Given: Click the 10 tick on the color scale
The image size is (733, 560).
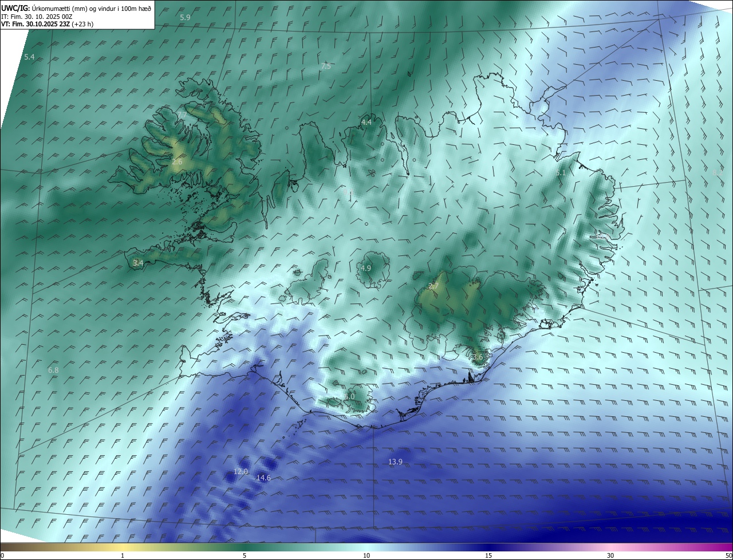Looking at the screenshot, I should (366, 555).
